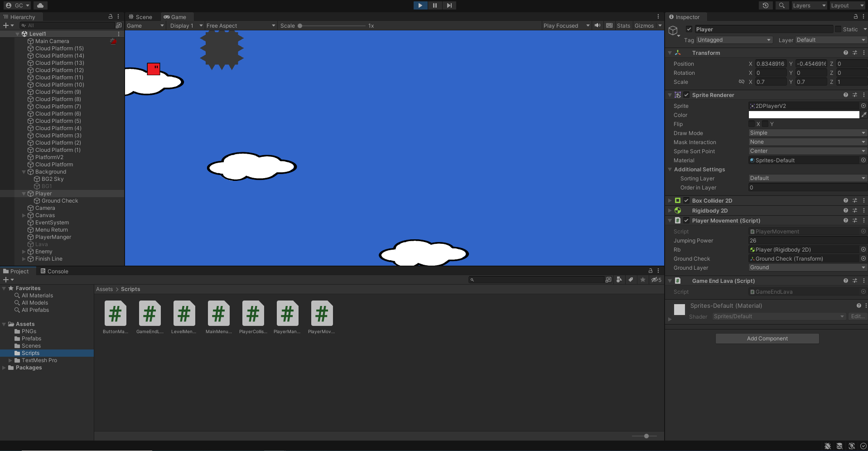This screenshot has width=868, height=451.
Task: Open the Layer Default dropdown
Action: click(831, 40)
